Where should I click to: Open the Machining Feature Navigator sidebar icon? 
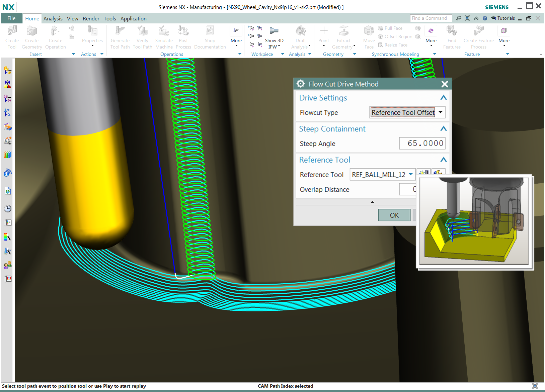click(7, 126)
